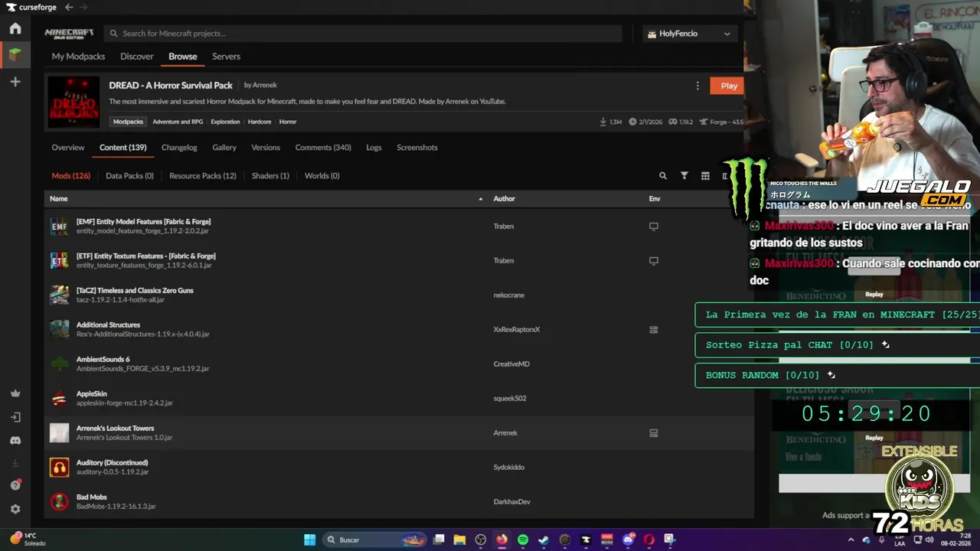Open the premium crown sidebar icon
The width and height of the screenshot is (980, 551).
[15, 393]
